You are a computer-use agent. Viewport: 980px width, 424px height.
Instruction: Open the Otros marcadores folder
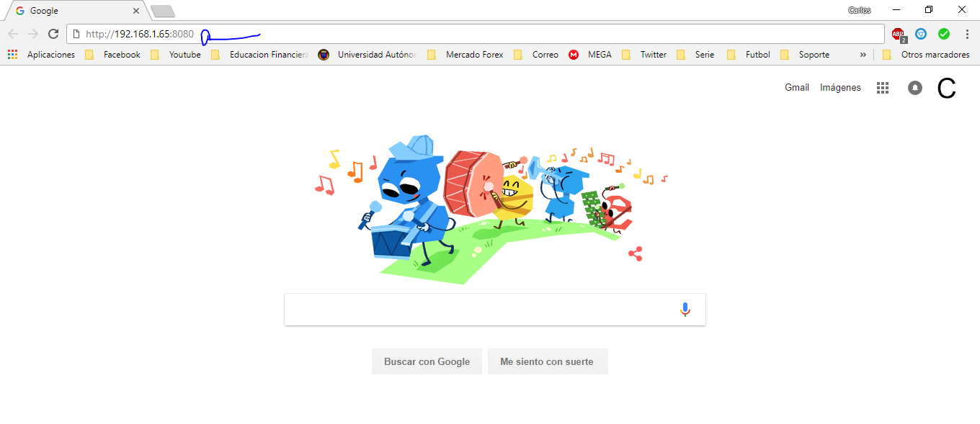coord(926,55)
